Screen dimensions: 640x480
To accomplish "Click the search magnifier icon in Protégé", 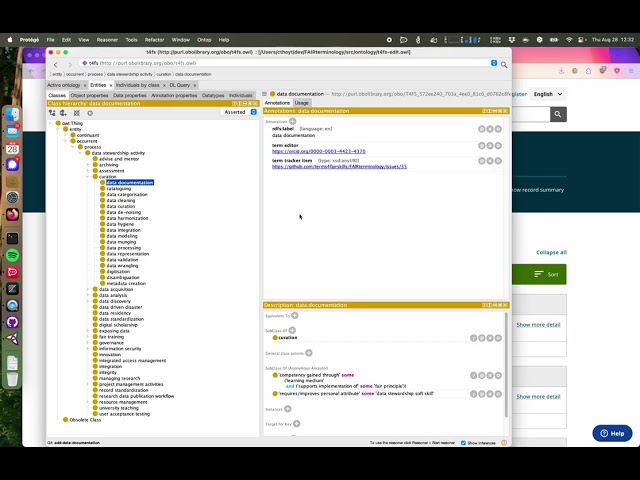I will tap(504, 64).
